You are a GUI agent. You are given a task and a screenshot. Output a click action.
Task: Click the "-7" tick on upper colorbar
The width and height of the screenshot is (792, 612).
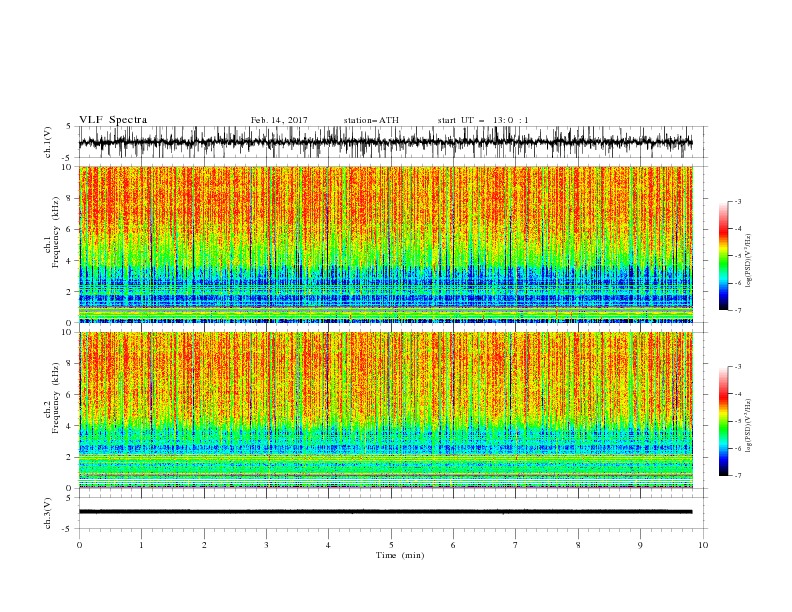[738, 310]
